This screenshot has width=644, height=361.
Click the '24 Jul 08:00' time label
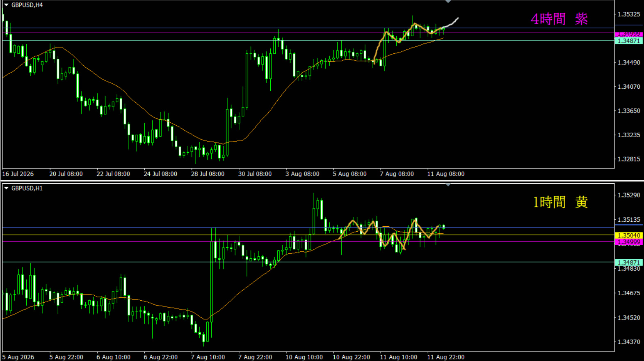pyautogui.click(x=160, y=174)
